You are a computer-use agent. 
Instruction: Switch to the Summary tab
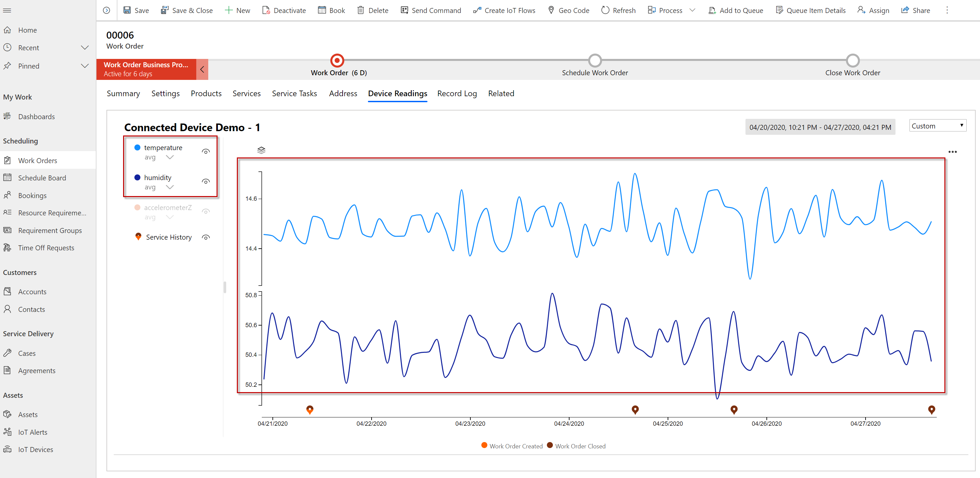tap(124, 93)
